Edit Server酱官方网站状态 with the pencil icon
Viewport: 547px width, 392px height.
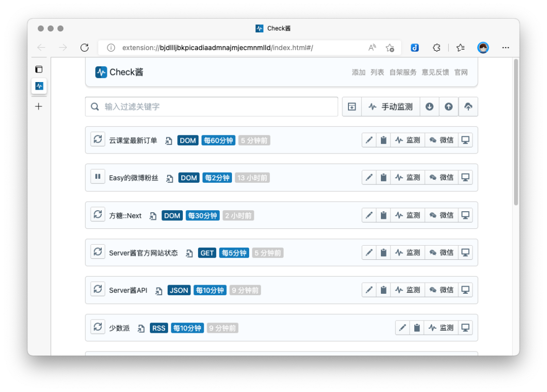tap(369, 253)
